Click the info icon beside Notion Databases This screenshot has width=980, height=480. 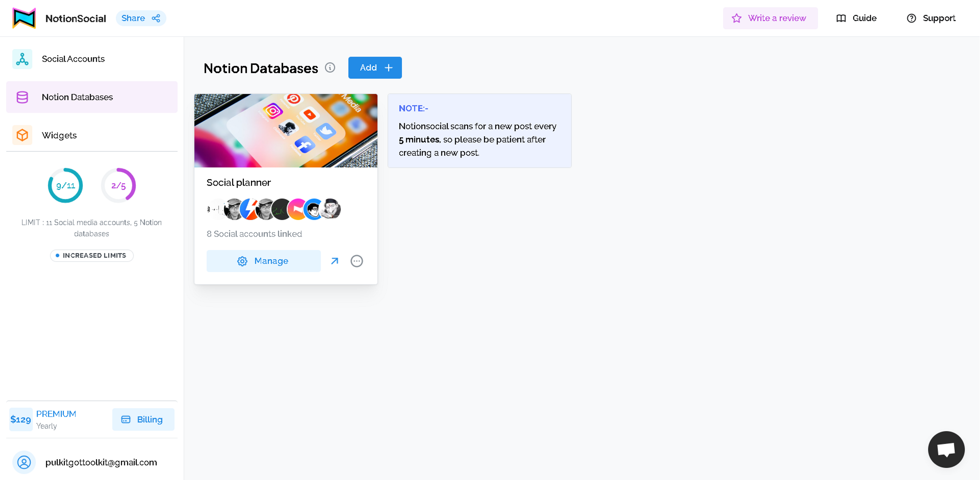tap(330, 68)
